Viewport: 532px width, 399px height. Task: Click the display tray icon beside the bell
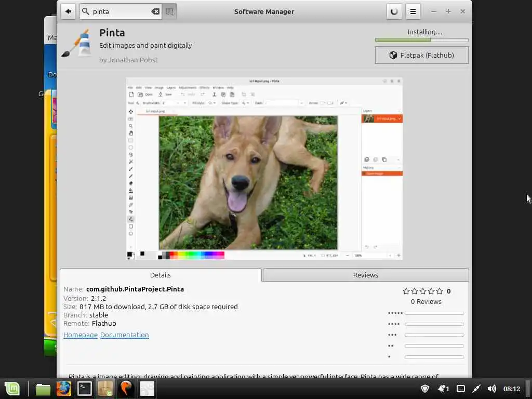(461, 389)
